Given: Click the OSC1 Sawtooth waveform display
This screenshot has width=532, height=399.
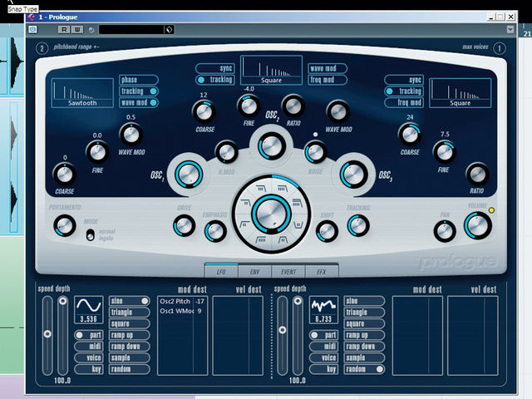Looking at the screenshot, I should tap(82, 92).
